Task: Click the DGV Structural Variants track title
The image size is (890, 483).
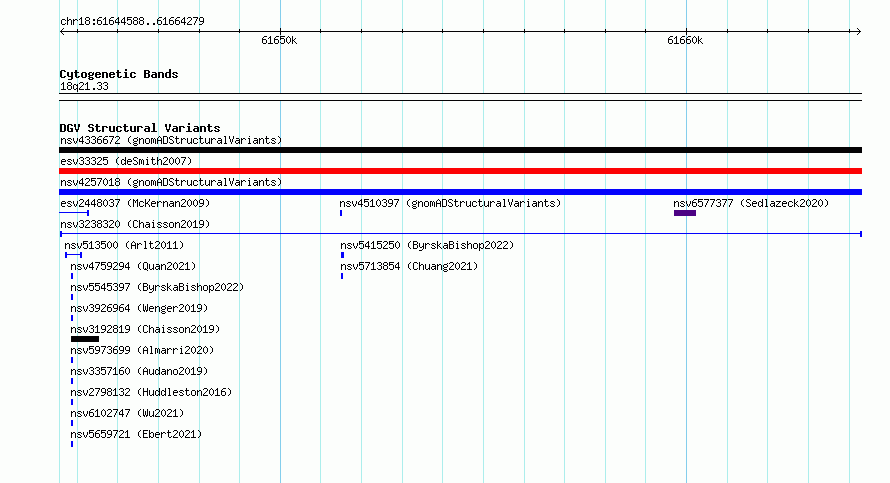Action: pos(140,128)
